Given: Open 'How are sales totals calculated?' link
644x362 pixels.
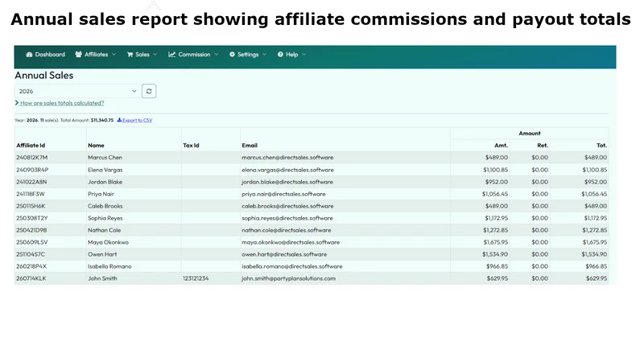Looking at the screenshot, I should (62, 103).
